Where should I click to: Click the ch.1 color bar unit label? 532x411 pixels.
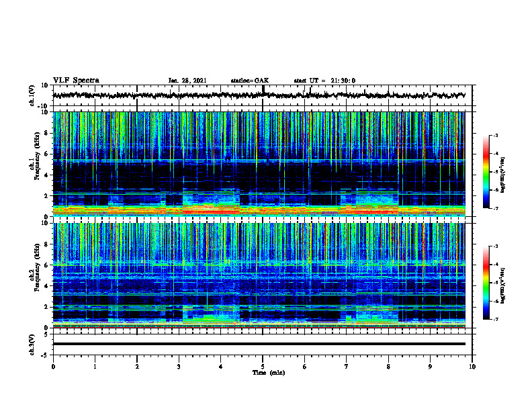[x=503, y=175]
